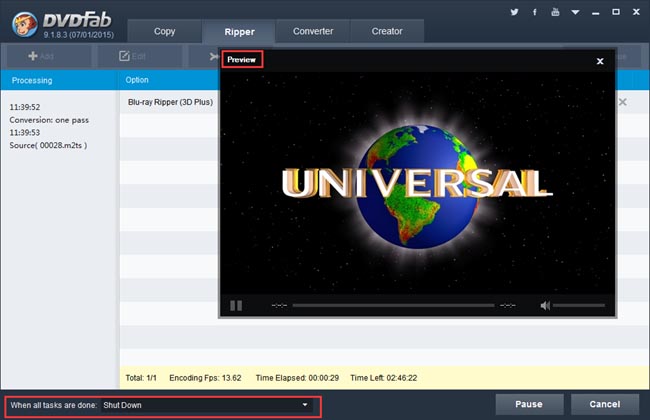Click the Option column header
The height and width of the screenshot is (420, 650).
[x=137, y=80]
